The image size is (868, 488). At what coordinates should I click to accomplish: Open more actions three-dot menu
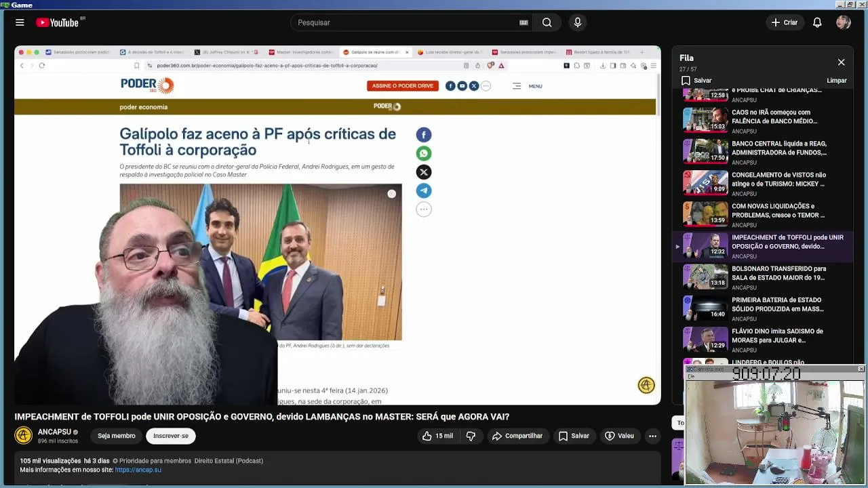tap(652, 436)
